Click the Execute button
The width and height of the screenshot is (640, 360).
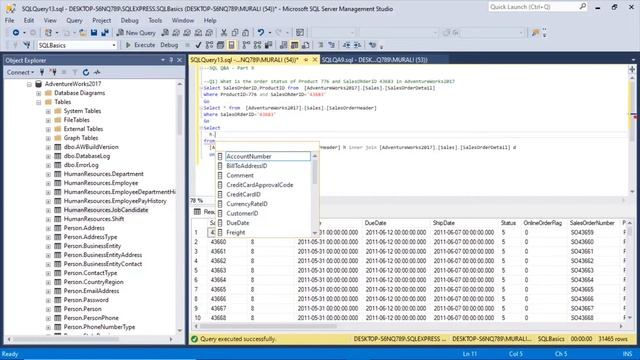(140, 45)
